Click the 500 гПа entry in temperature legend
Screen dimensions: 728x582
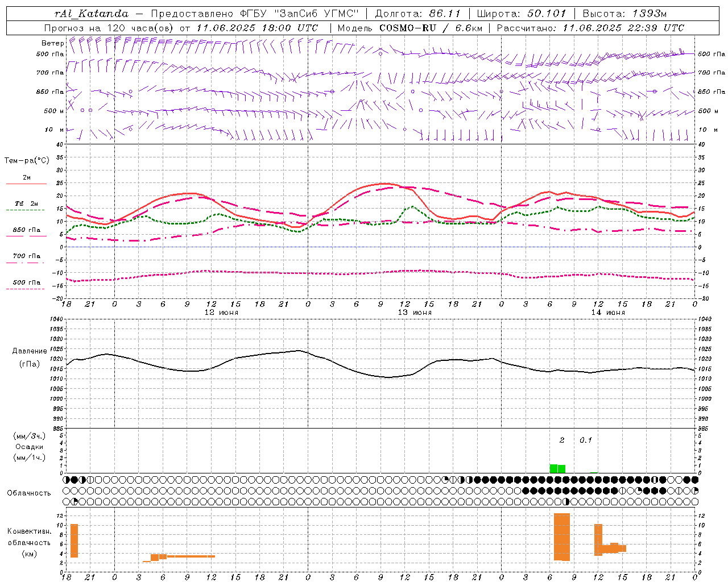click(26, 282)
